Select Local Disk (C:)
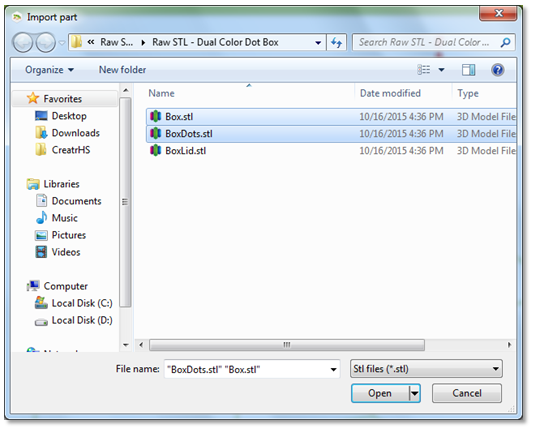535x431 pixels. tap(82, 303)
